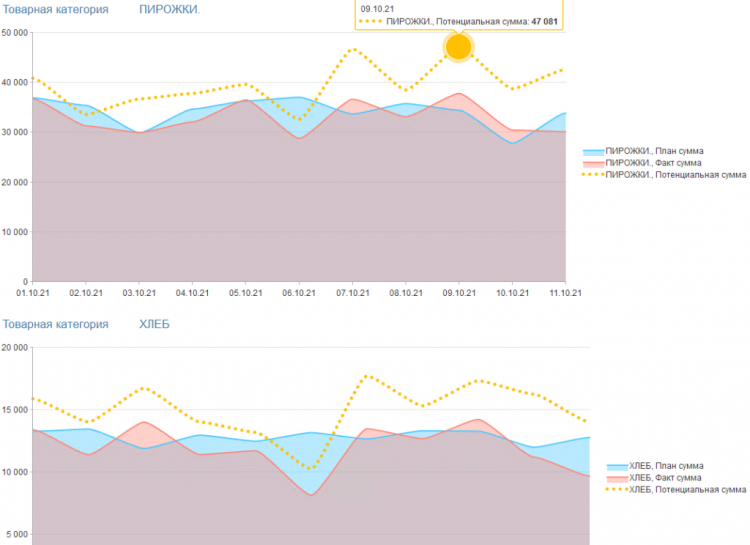Click the 10.10.21 date axis label
This screenshot has width=750, height=545.
[x=512, y=293]
